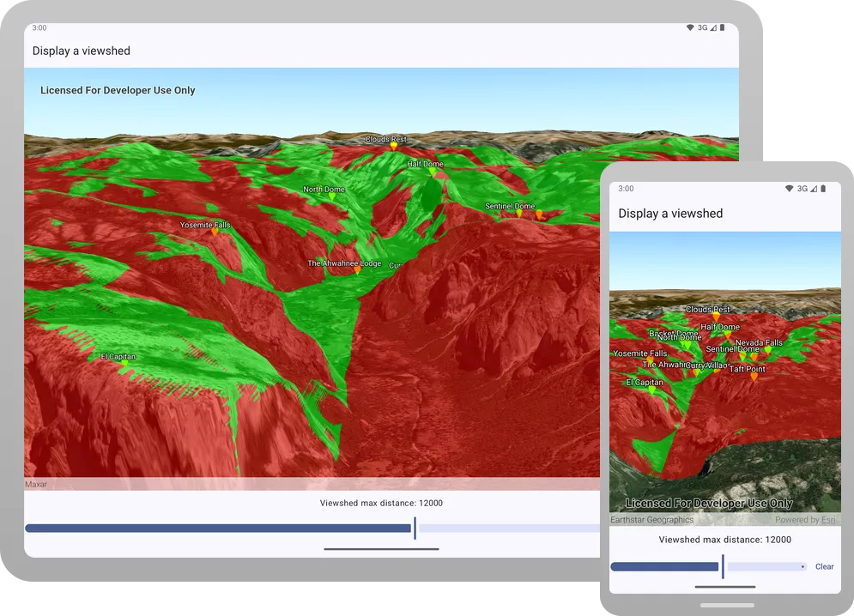
Task: Click the Earthstar Geographics attribution on phone
Action: [652, 520]
